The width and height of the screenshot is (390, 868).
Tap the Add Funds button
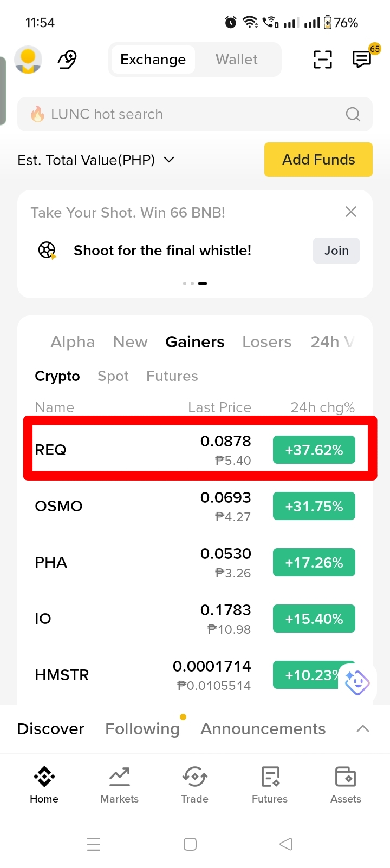tap(318, 160)
